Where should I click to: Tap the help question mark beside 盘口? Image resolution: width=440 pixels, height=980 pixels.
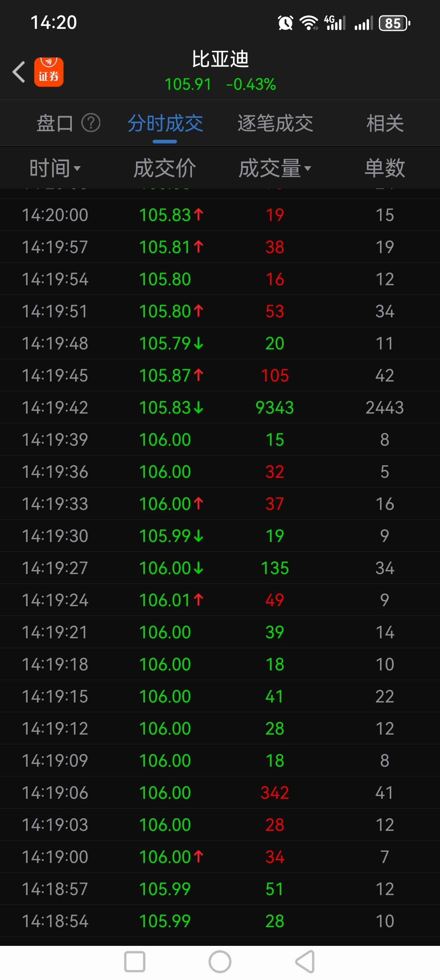pos(91,123)
